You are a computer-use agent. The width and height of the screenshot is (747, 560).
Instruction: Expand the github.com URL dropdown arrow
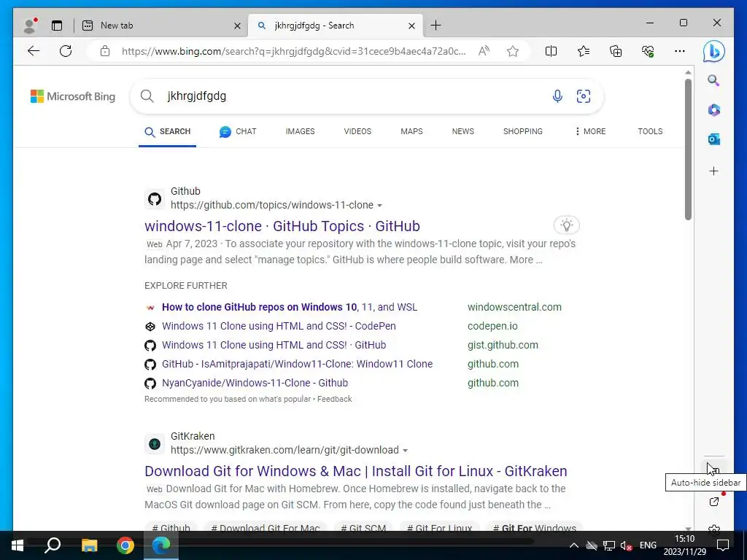[379, 206]
